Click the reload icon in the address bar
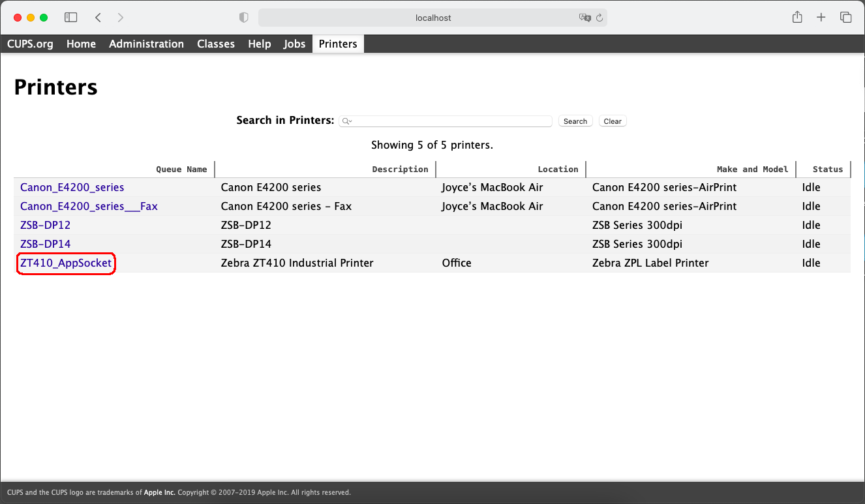Viewport: 865px width, 504px height. pyautogui.click(x=599, y=18)
